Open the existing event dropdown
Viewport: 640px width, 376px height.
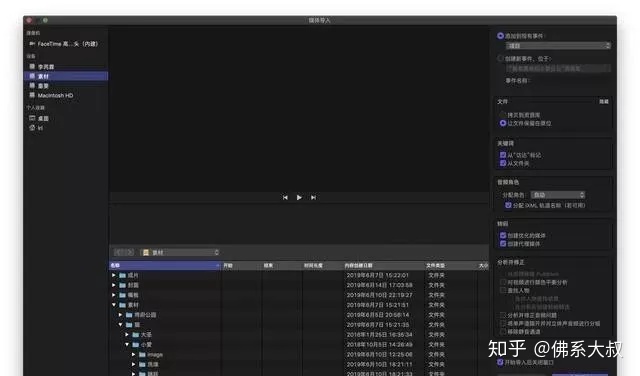[x=558, y=46]
